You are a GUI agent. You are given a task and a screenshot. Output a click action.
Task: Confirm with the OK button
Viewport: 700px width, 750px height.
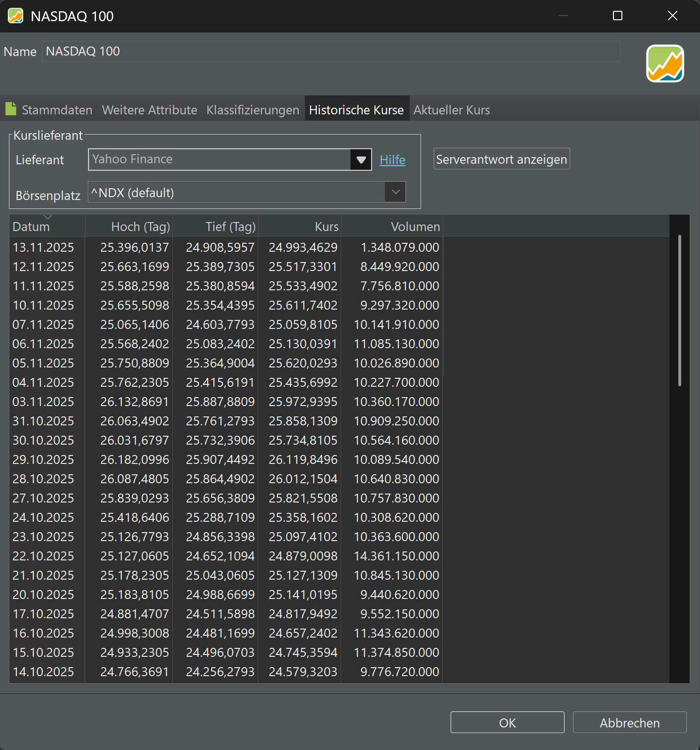pyautogui.click(x=507, y=722)
